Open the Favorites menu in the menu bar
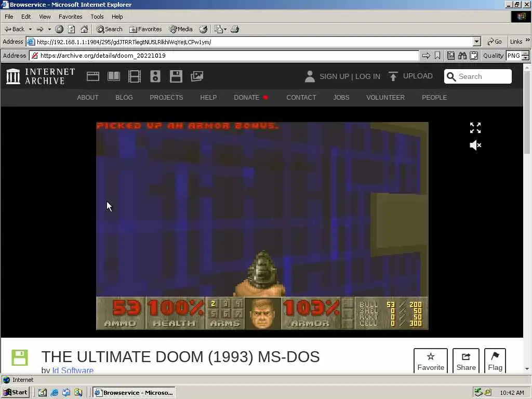 pyautogui.click(x=70, y=17)
